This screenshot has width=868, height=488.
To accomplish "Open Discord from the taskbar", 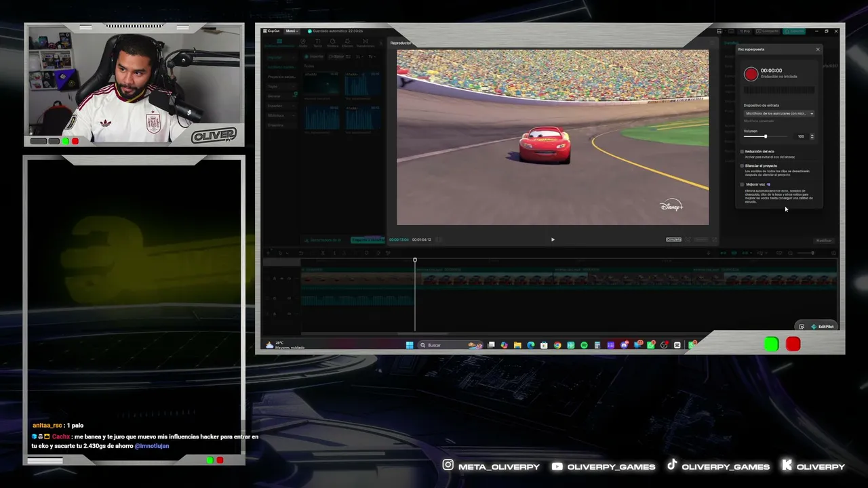I will [x=624, y=345].
